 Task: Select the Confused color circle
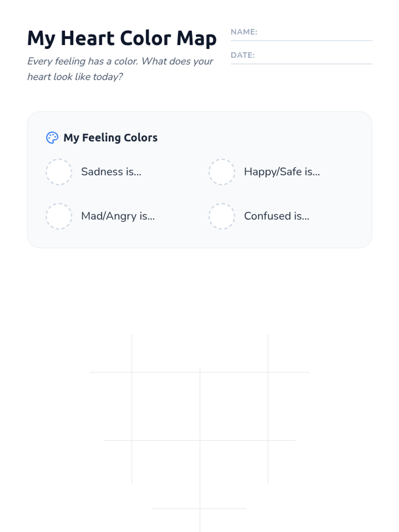[x=222, y=216]
